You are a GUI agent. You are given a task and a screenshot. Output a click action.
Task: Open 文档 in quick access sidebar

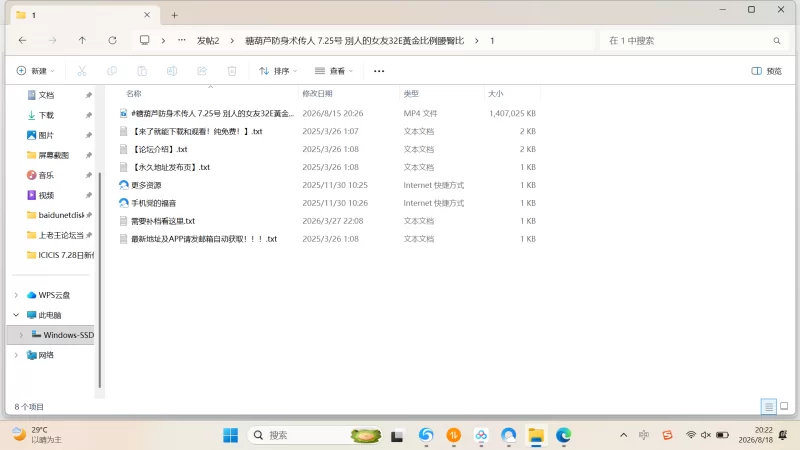(46, 95)
